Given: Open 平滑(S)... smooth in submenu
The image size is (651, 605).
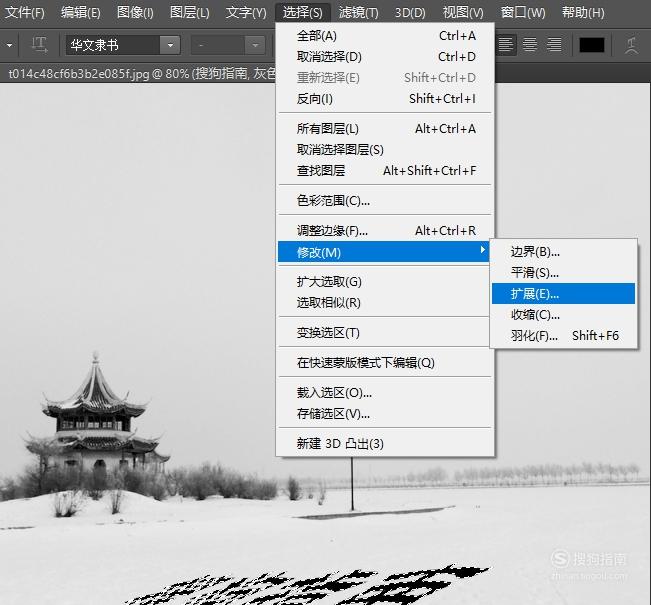Looking at the screenshot, I should [x=563, y=272].
